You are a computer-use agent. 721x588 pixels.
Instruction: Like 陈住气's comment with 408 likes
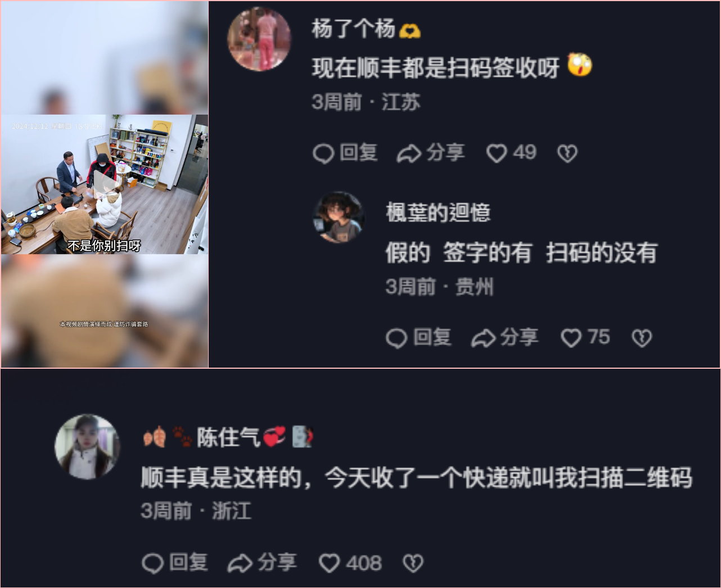tap(350, 563)
